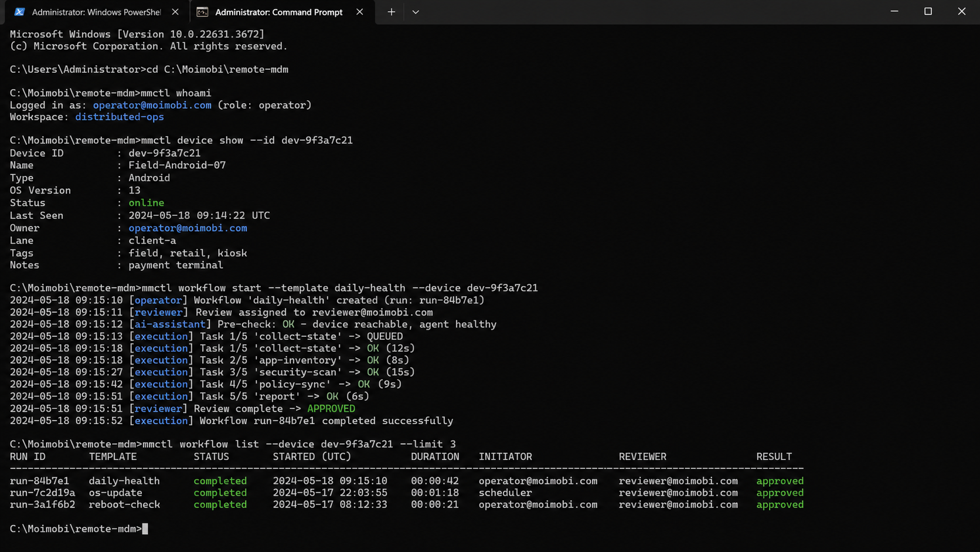980x552 pixels.
Task: Switch to the Administrator: Windows PowerShell tab
Action: (96, 12)
